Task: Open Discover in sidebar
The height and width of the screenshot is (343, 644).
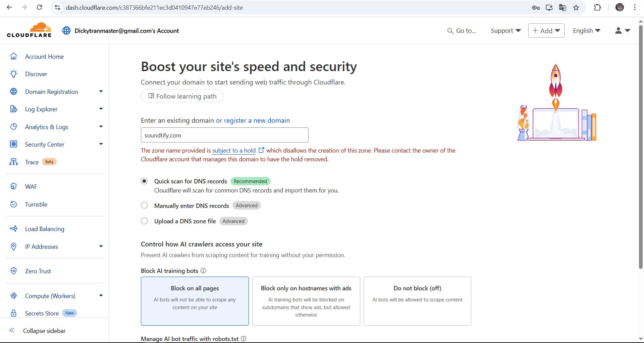Action: (x=36, y=74)
